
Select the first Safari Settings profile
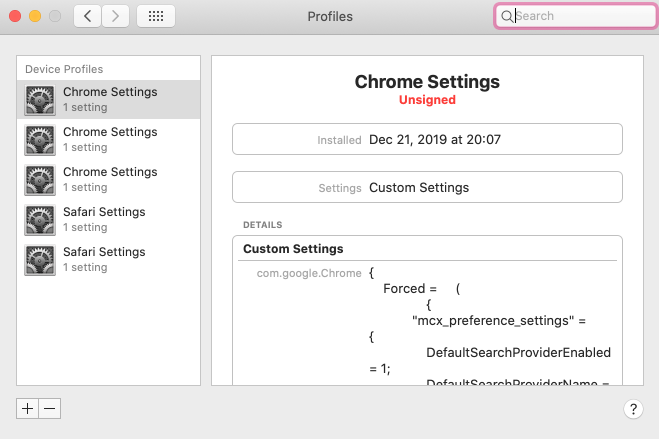click(x=108, y=219)
